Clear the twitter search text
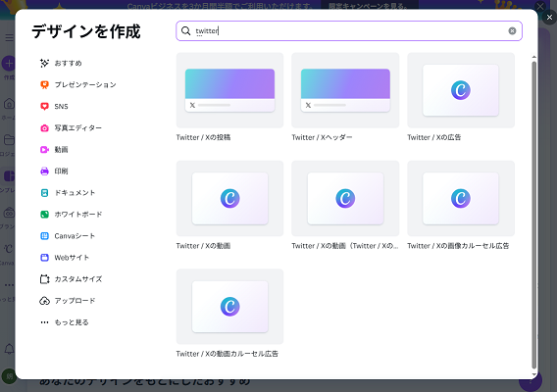Viewport: 557px width, 392px height. coord(512,31)
